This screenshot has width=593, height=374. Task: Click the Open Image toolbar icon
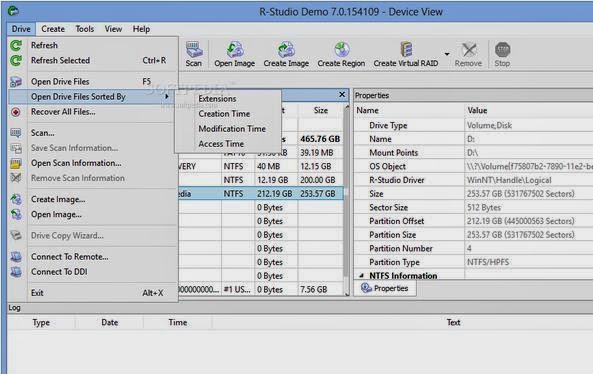point(234,50)
